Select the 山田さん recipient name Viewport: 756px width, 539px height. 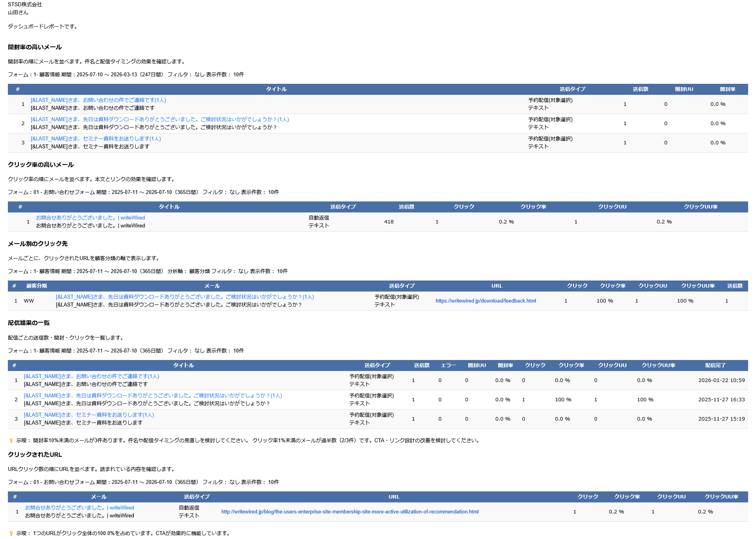click(x=18, y=13)
